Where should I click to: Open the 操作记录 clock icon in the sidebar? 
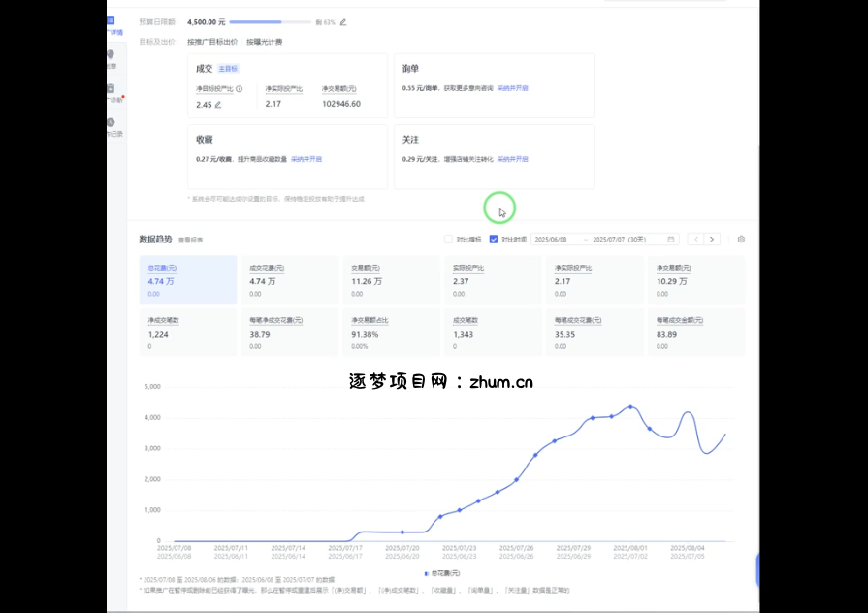click(x=111, y=122)
